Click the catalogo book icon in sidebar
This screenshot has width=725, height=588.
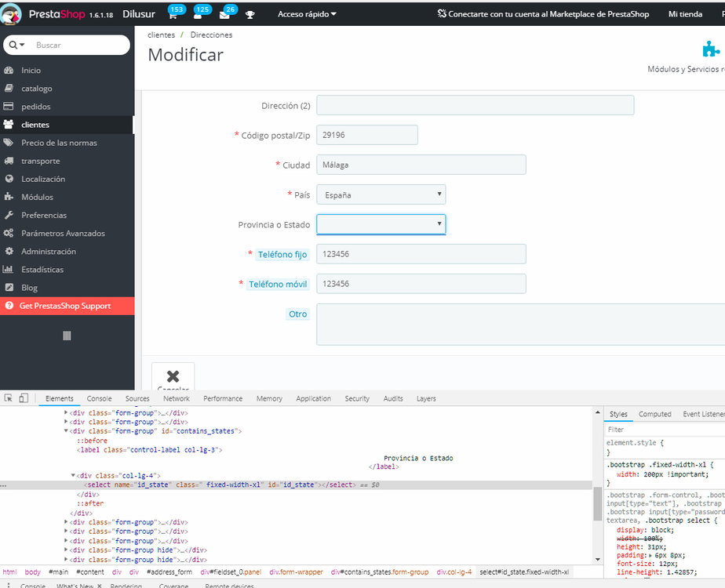pos(9,89)
